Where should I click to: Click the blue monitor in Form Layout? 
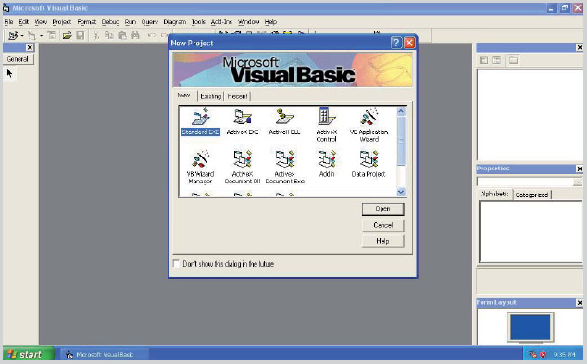point(531,327)
